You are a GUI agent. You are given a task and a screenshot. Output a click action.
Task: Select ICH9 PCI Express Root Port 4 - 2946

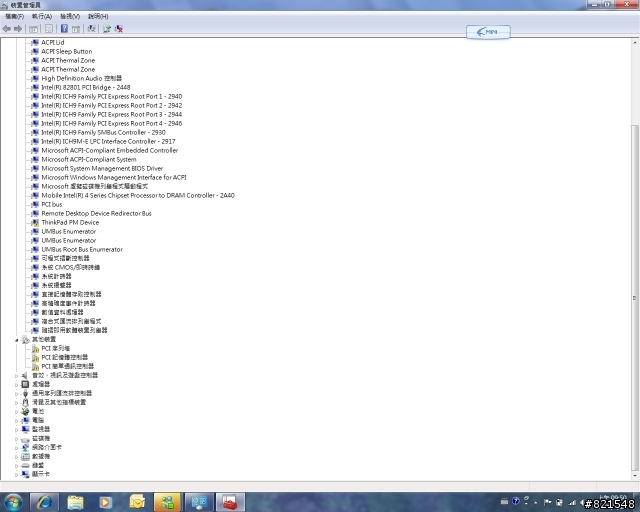[111, 123]
